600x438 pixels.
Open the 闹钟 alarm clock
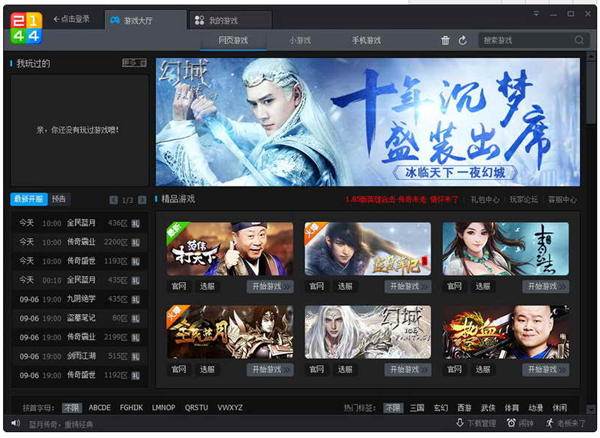[x=520, y=423]
